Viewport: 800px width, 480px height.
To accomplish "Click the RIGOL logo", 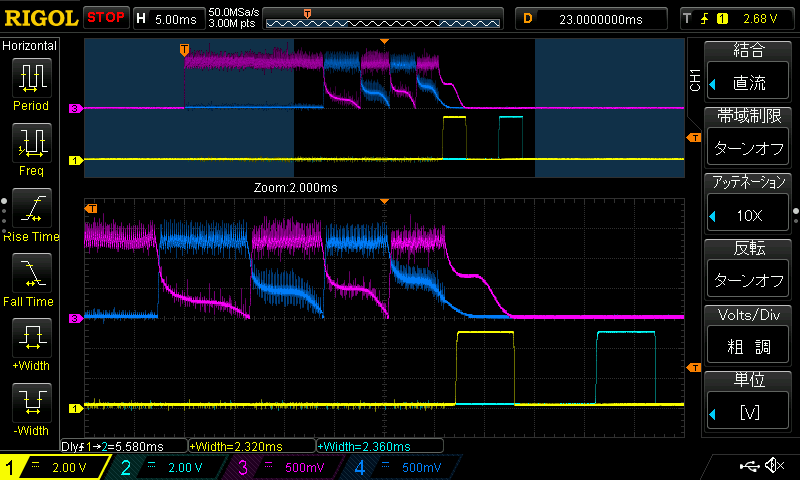I will coord(41,18).
